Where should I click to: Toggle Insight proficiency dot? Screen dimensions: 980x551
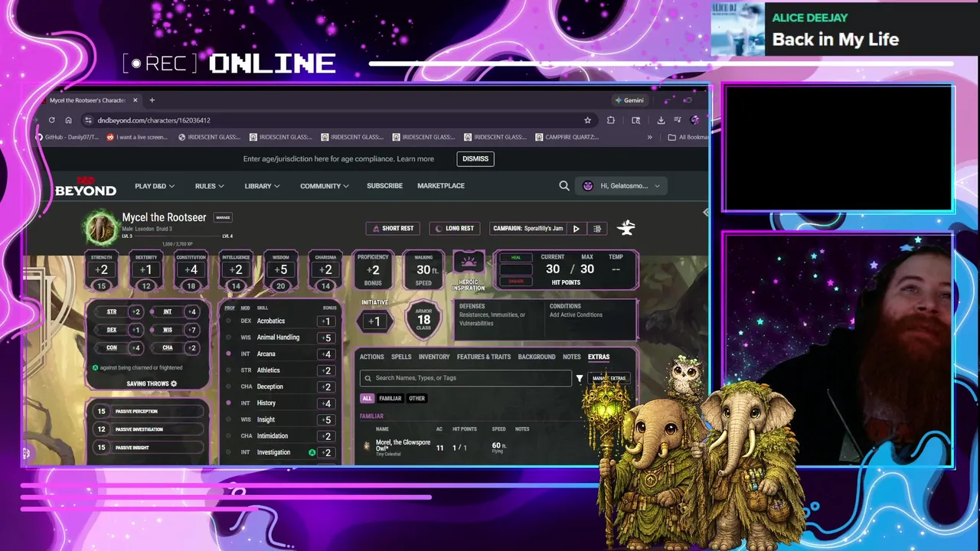tap(228, 419)
